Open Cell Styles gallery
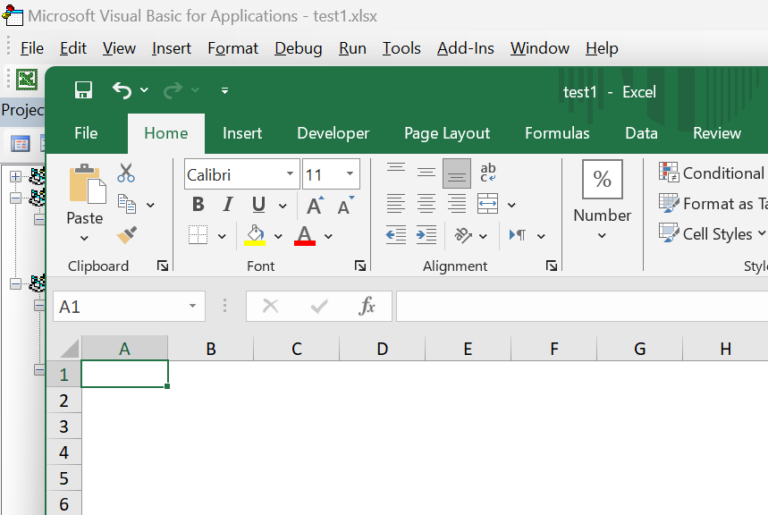This screenshot has height=515, width=768. coord(712,234)
